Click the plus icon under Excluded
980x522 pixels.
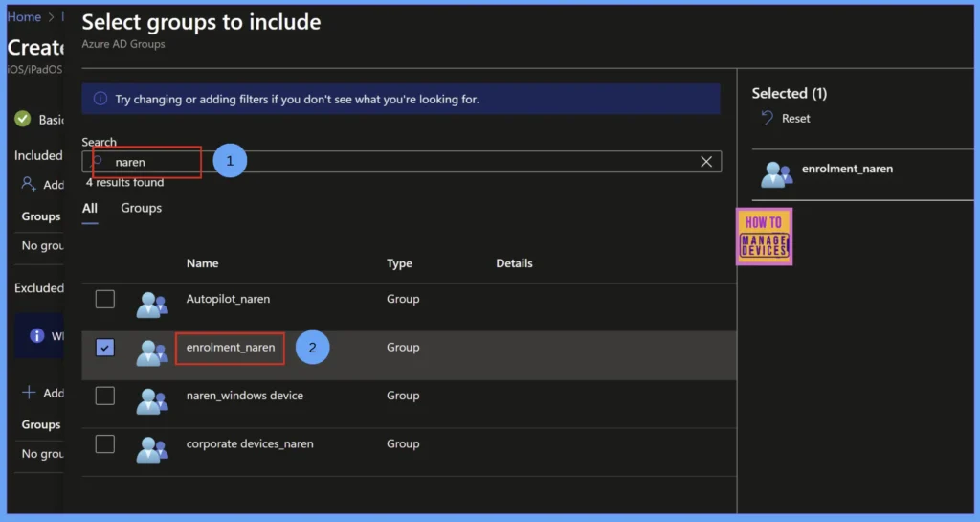[x=29, y=393]
